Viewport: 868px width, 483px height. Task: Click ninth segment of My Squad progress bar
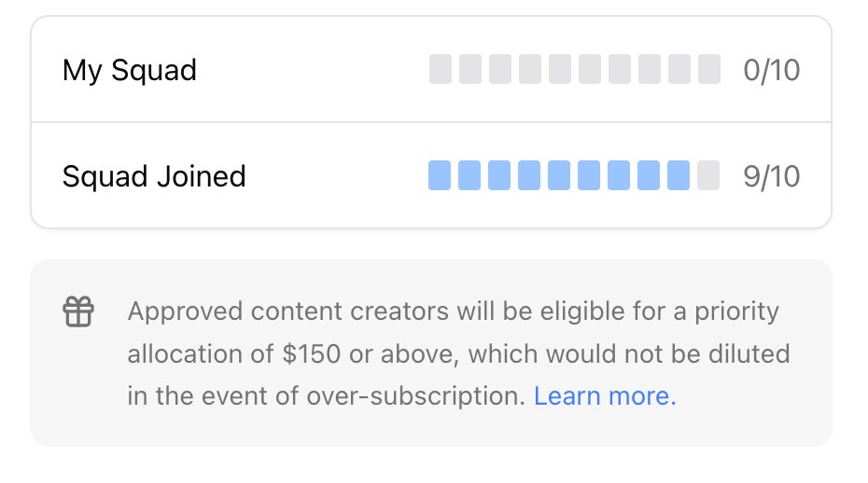coord(679,69)
